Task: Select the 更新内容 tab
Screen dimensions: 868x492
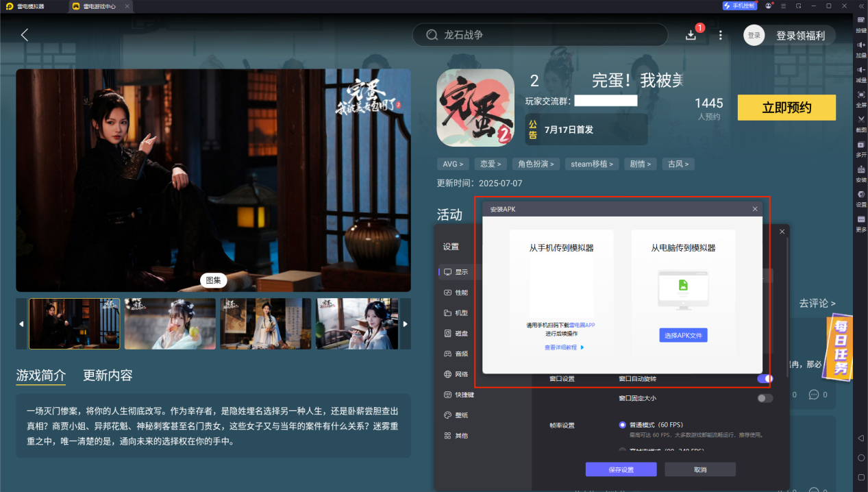Action: pos(108,376)
